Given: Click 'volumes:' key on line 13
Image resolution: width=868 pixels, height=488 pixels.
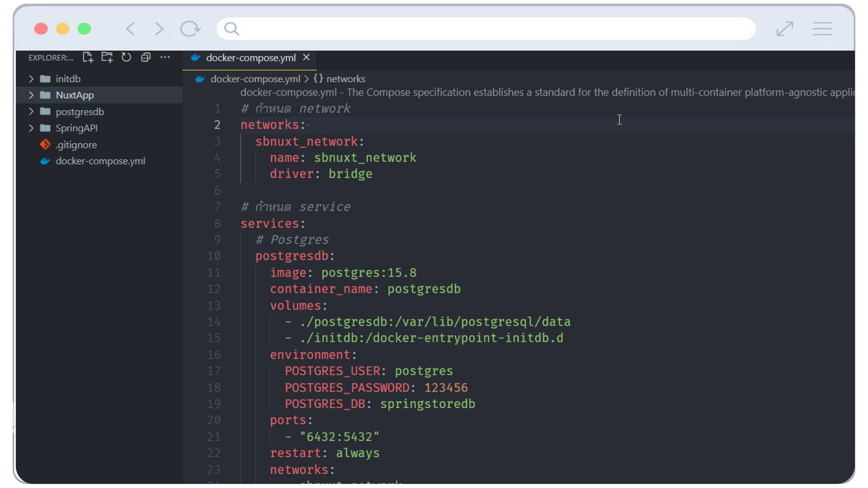Looking at the screenshot, I should 298,306.
